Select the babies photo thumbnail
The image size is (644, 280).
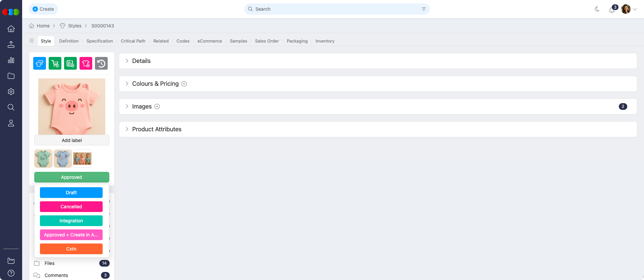pyautogui.click(x=83, y=158)
